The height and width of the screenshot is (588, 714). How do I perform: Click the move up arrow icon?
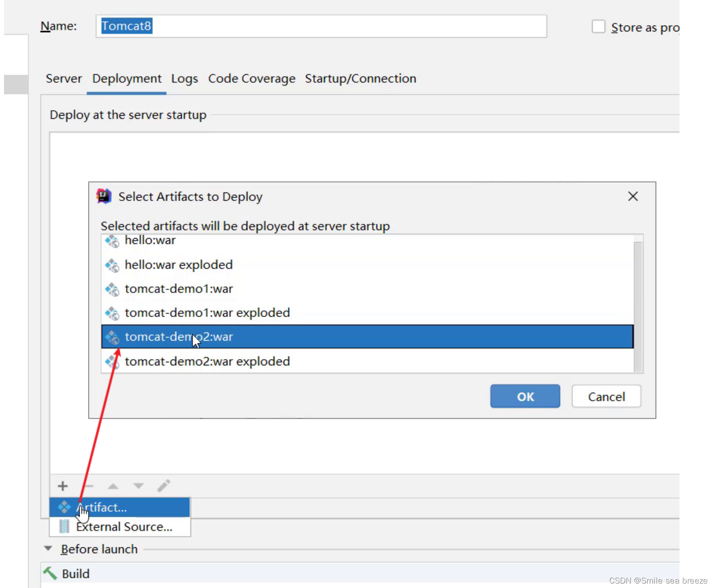(x=113, y=486)
